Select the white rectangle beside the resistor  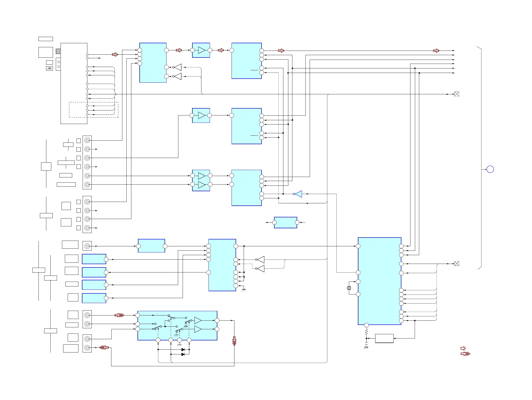(x=384, y=338)
